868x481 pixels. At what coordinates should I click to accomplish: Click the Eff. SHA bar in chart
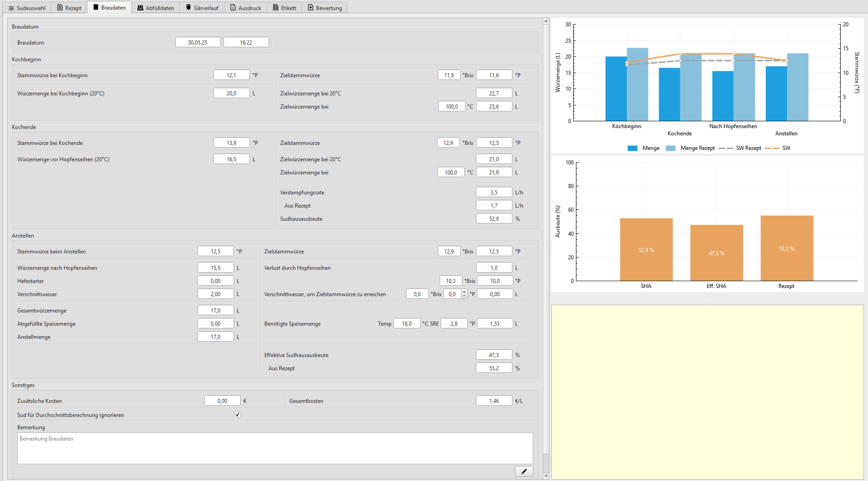pyautogui.click(x=716, y=253)
